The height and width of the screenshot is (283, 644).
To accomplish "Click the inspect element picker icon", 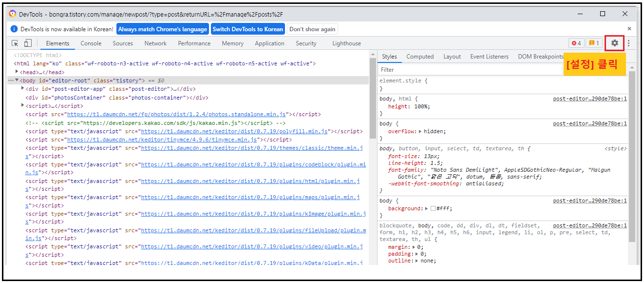I will click(x=15, y=43).
